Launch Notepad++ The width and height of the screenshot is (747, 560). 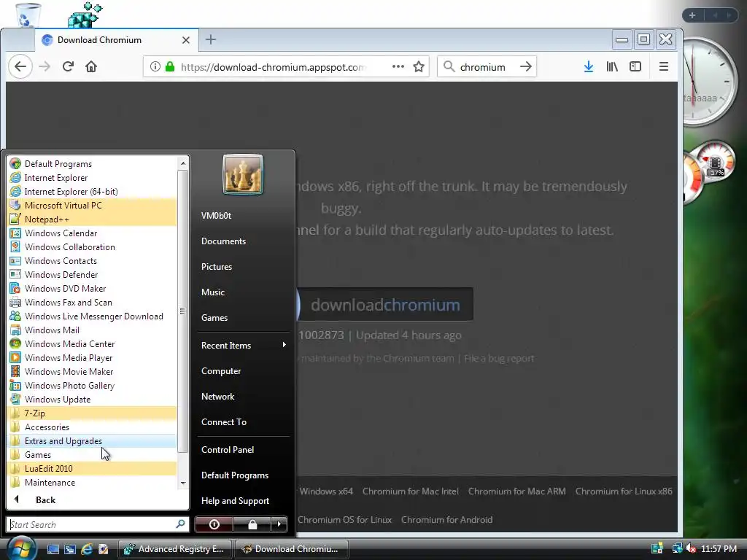(x=93, y=219)
